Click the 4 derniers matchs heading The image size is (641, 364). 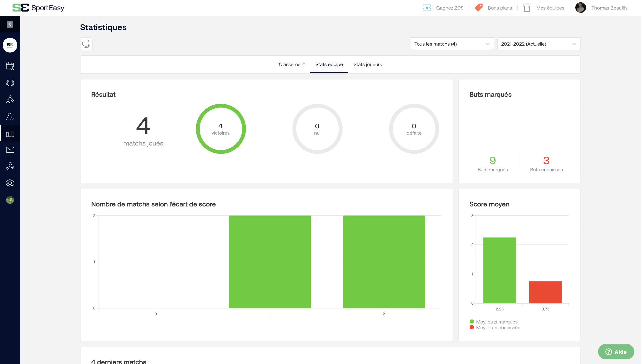coord(119,362)
